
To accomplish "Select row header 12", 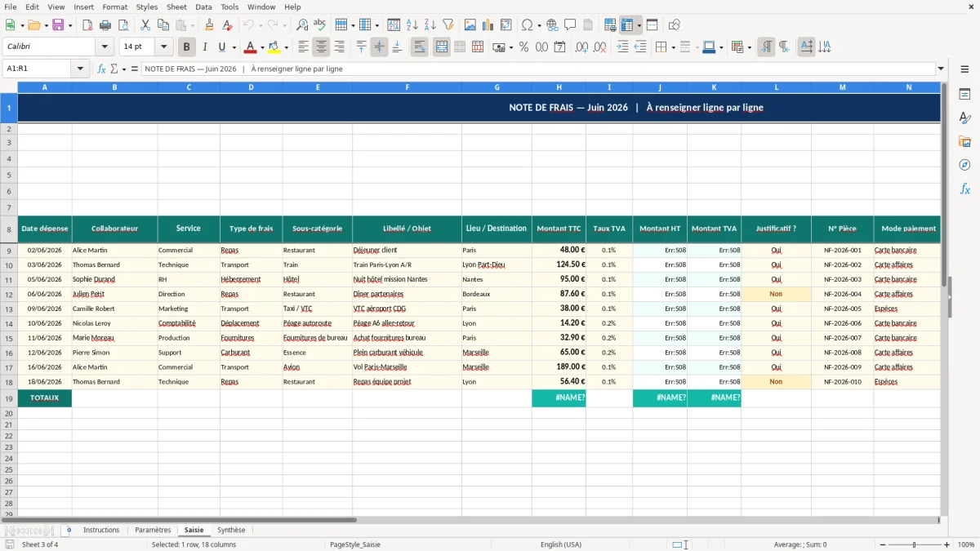I will (x=9, y=294).
